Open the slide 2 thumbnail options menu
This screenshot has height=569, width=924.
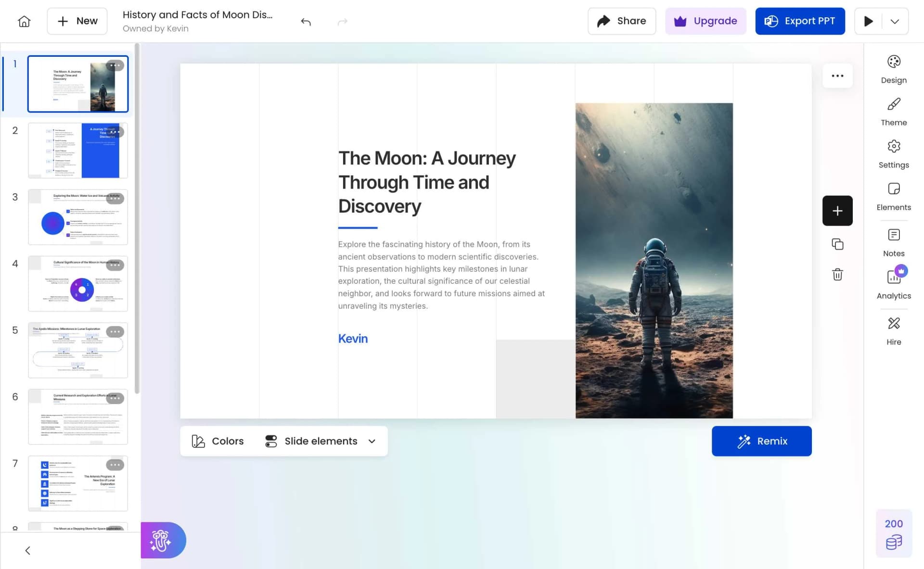click(x=115, y=132)
